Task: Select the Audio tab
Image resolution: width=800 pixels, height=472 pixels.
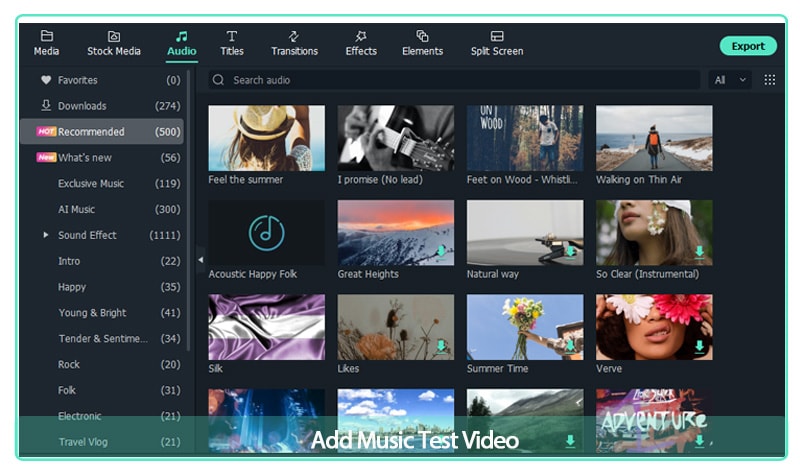Action: click(182, 43)
